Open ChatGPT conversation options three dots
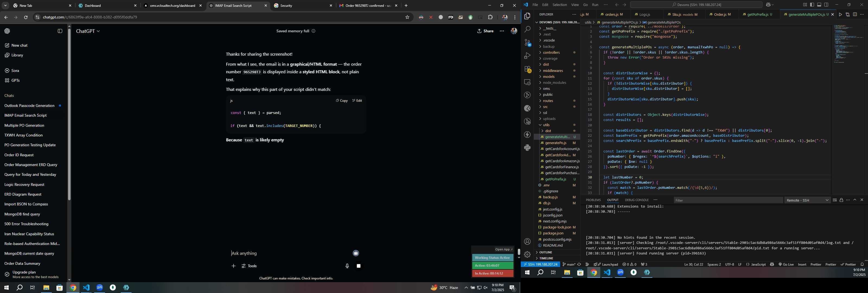This screenshot has width=868, height=293. 502,31
